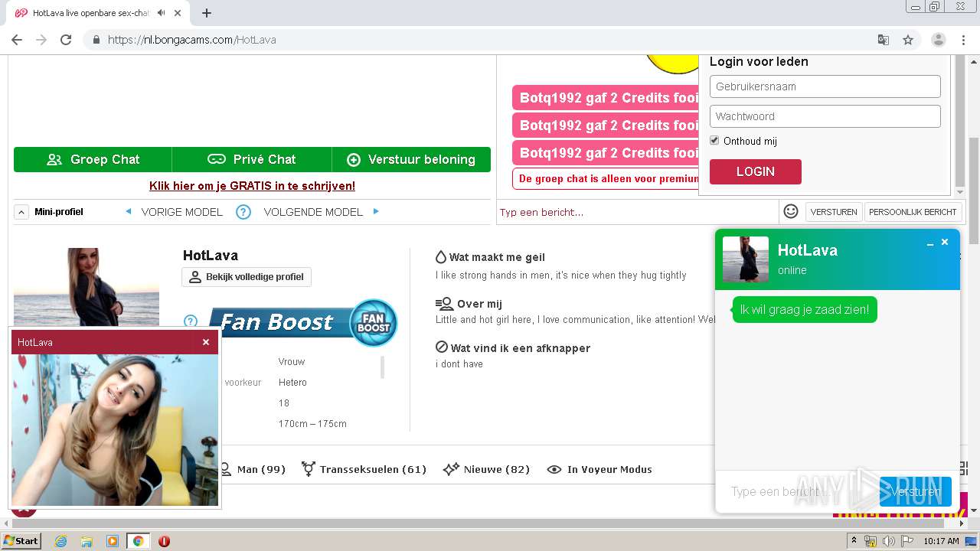Go to previous model arrow
This screenshot has width=980, height=551.
(x=128, y=211)
